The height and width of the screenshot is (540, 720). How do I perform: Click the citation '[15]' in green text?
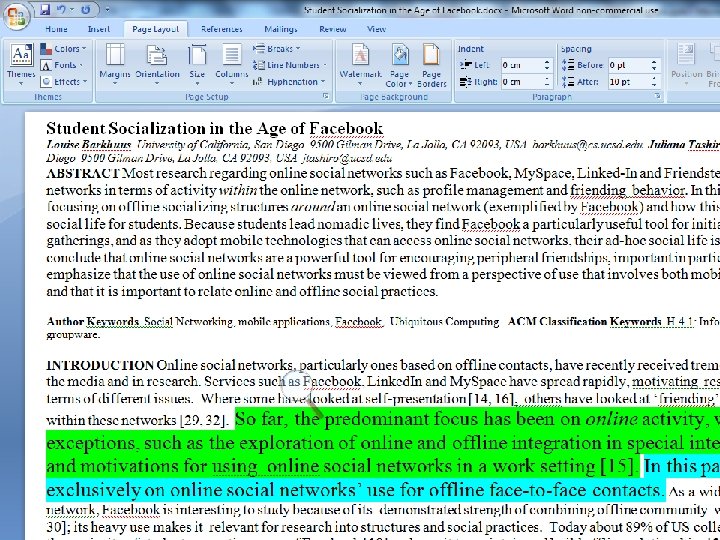(619, 467)
